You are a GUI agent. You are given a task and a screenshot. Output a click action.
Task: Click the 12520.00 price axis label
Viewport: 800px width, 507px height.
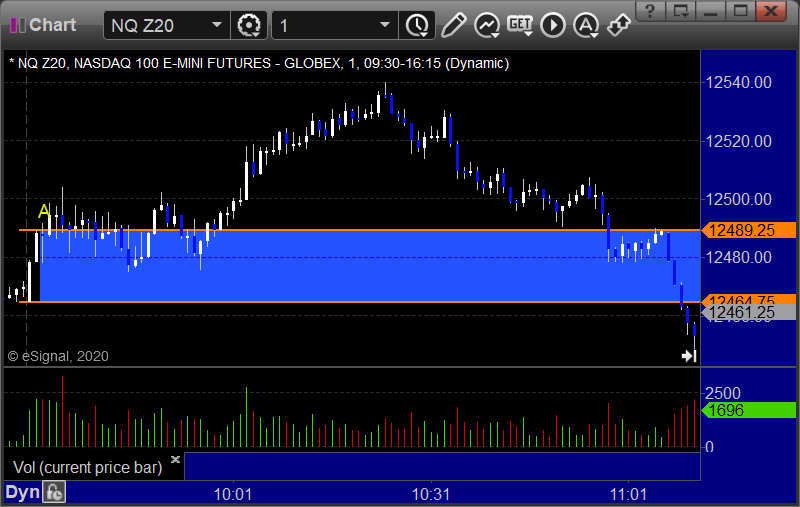tap(738, 141)
